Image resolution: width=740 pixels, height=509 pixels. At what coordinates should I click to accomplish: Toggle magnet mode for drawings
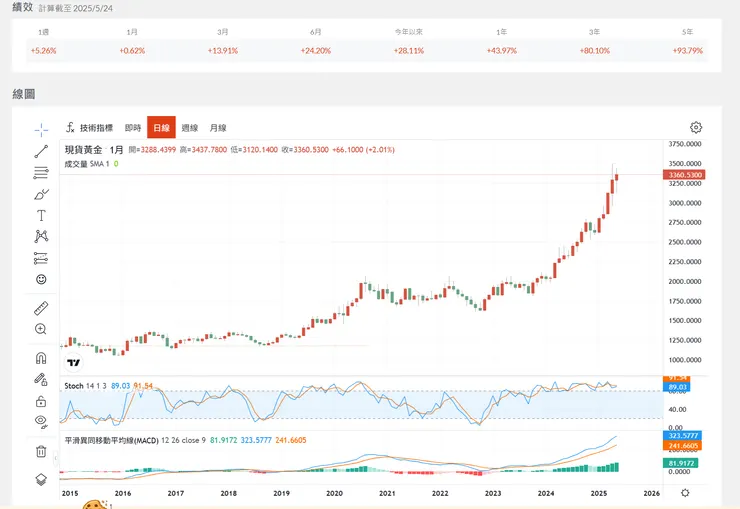click(x=41, y=358)
